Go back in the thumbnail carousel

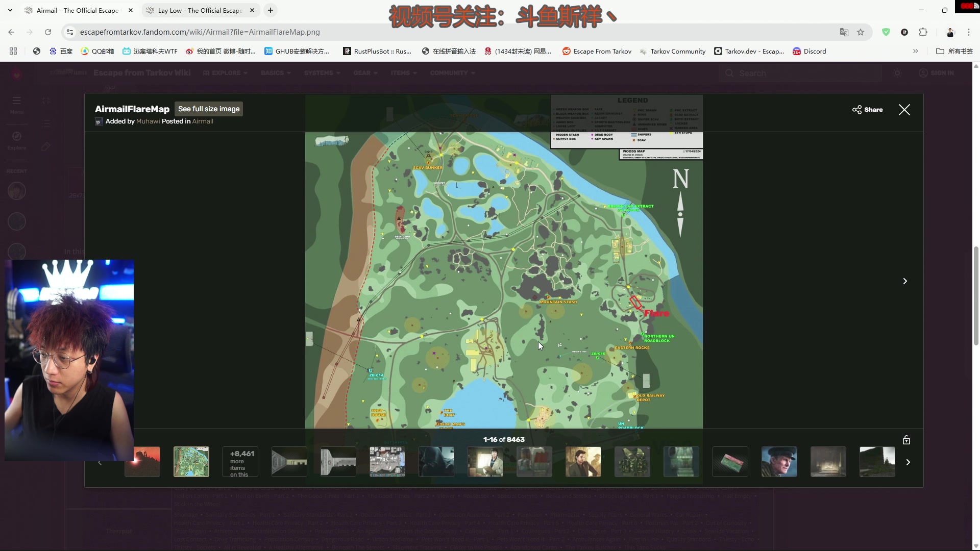[x=100, y=462]
